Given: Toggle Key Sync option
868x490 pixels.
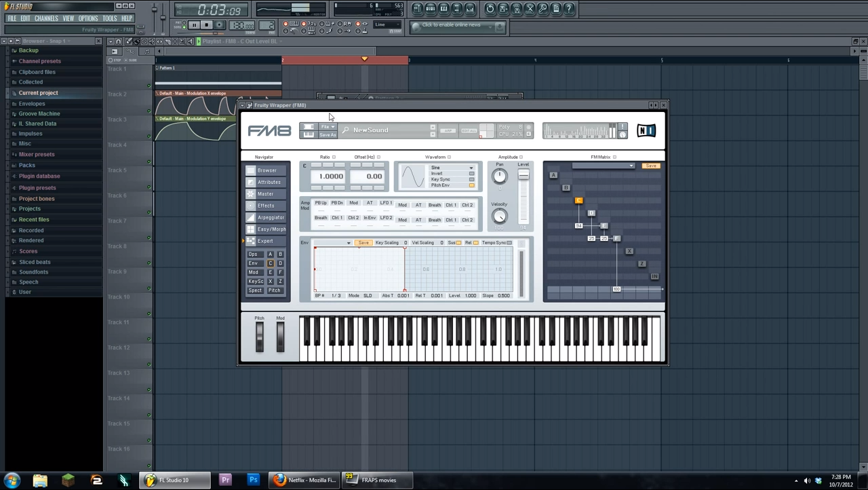Looking at the screenshot, I should tap(472, 179).
